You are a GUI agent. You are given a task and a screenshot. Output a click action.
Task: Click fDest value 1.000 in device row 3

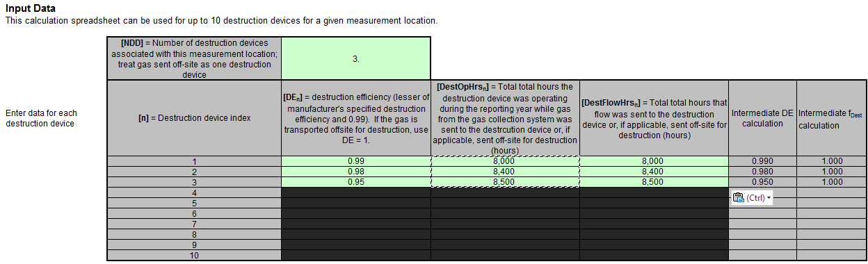(x=831, y=182)
